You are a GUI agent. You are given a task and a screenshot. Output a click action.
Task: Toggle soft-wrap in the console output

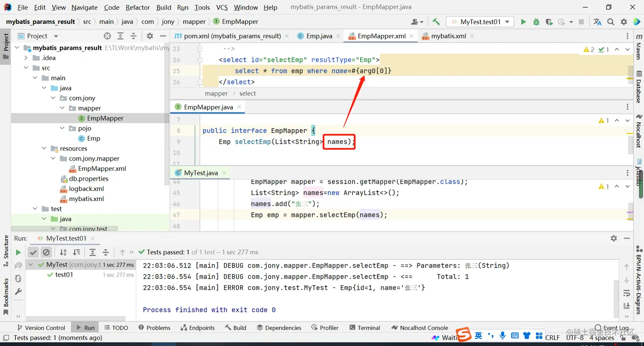(x=627, y=293)
